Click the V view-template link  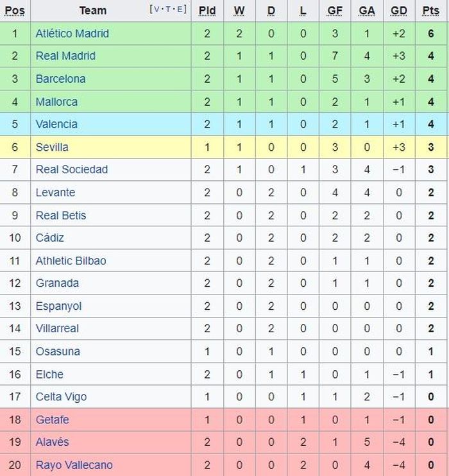pos(157,9)
